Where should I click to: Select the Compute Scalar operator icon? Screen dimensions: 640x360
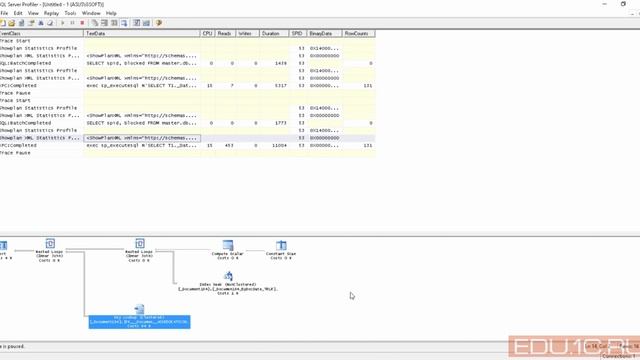228,245
